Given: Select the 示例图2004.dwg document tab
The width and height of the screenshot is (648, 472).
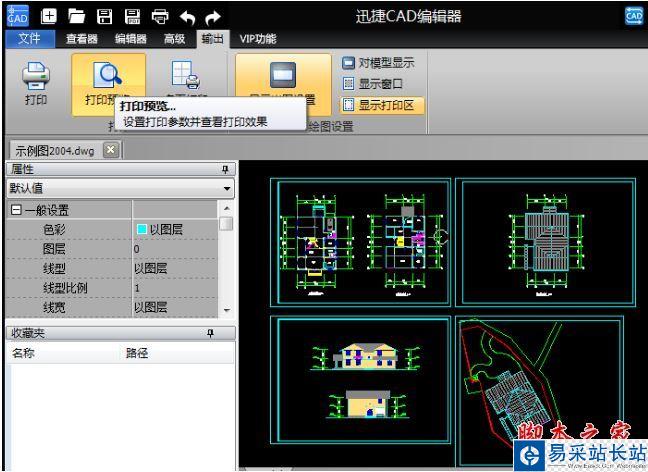Looking at the screenshot, I should pyautogui.click(x=55, y=150).
